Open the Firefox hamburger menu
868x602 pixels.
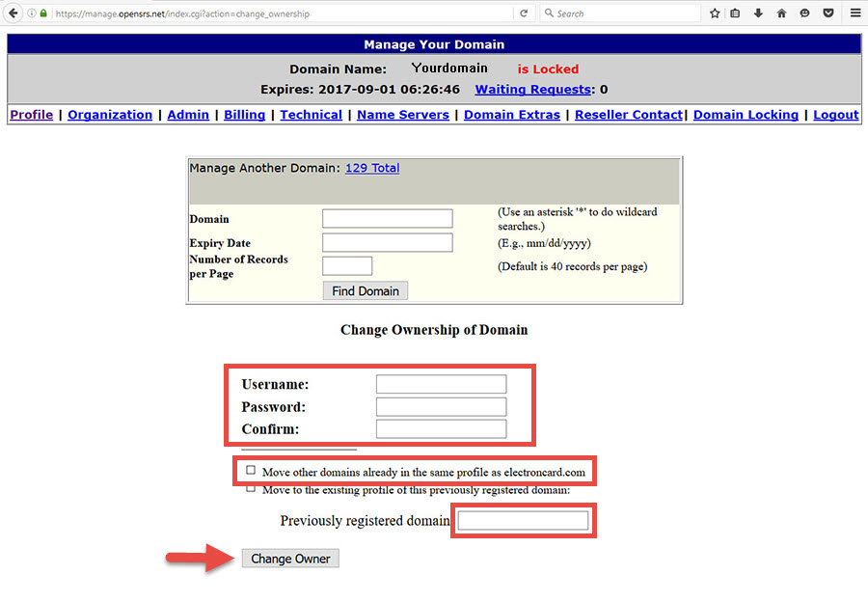[x=854, y=14]
